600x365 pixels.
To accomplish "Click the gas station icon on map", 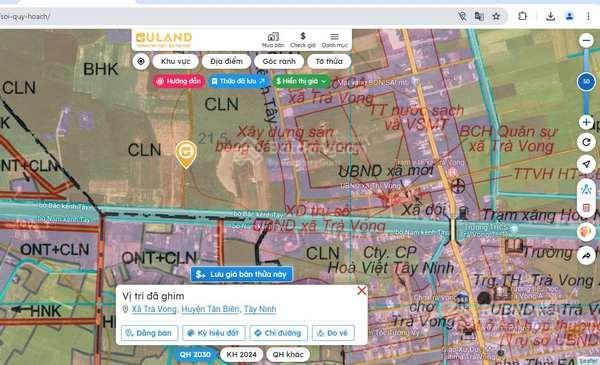I will [463, 212].
